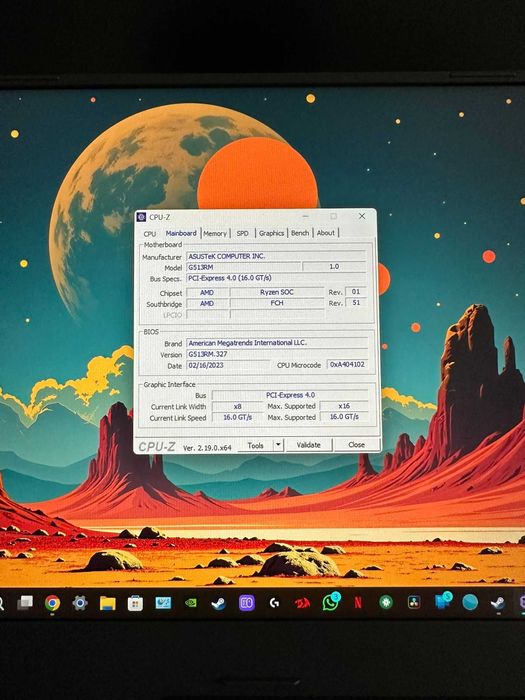
Task: Click the BIOS date 02/16/2023
Action: 228,365
